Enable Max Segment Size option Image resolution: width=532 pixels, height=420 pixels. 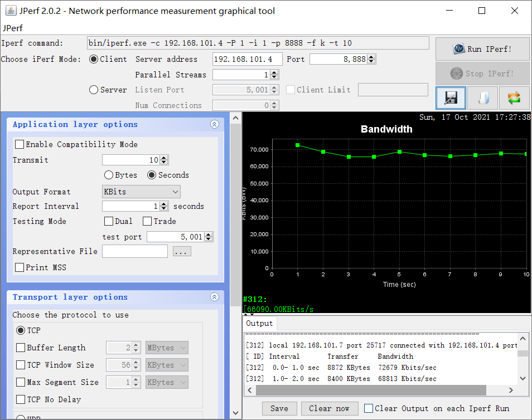point(21,382)
